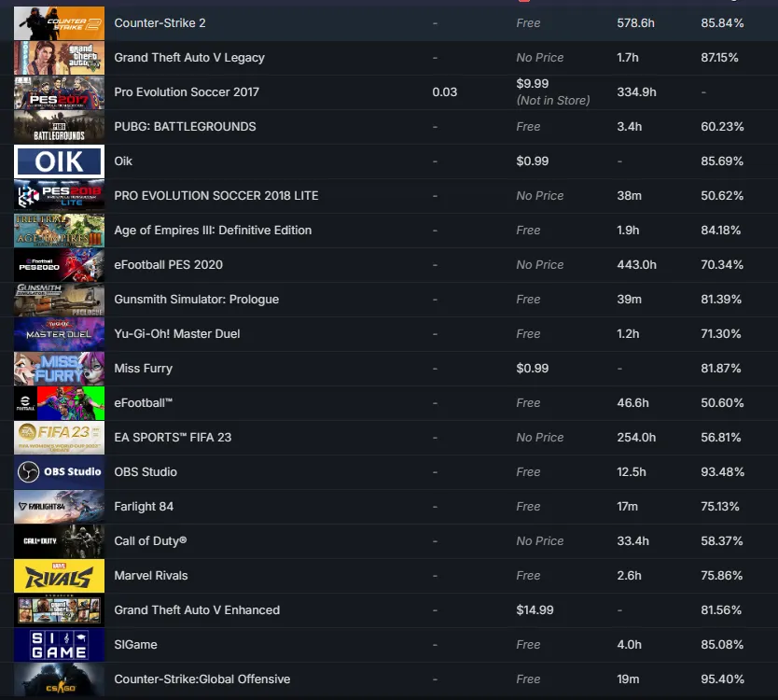
Task: Select the 578.6h playtime value
Action: point(635,22)
